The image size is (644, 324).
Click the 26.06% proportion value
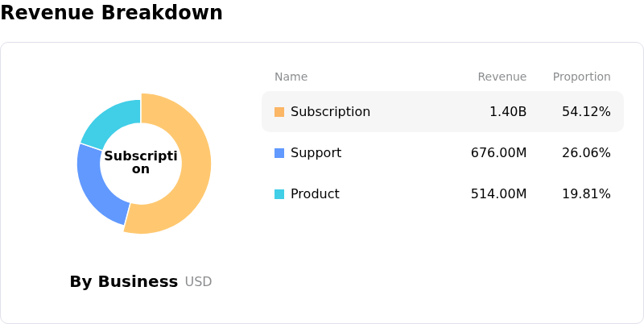coord(586,153)
